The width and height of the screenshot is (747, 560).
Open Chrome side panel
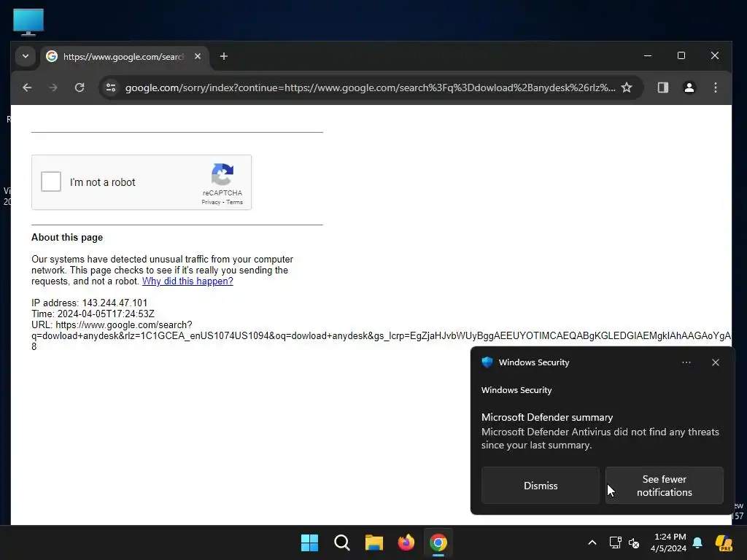pos(662,87)
